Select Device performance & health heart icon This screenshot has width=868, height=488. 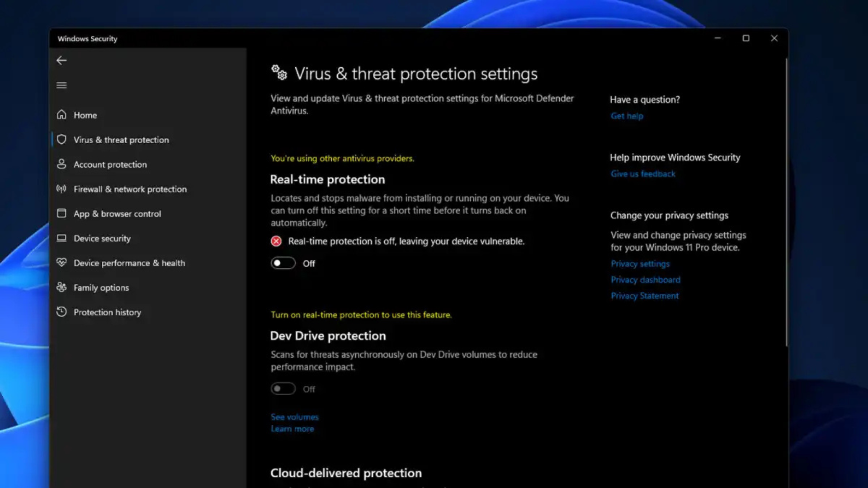click(x=62, y=263)
